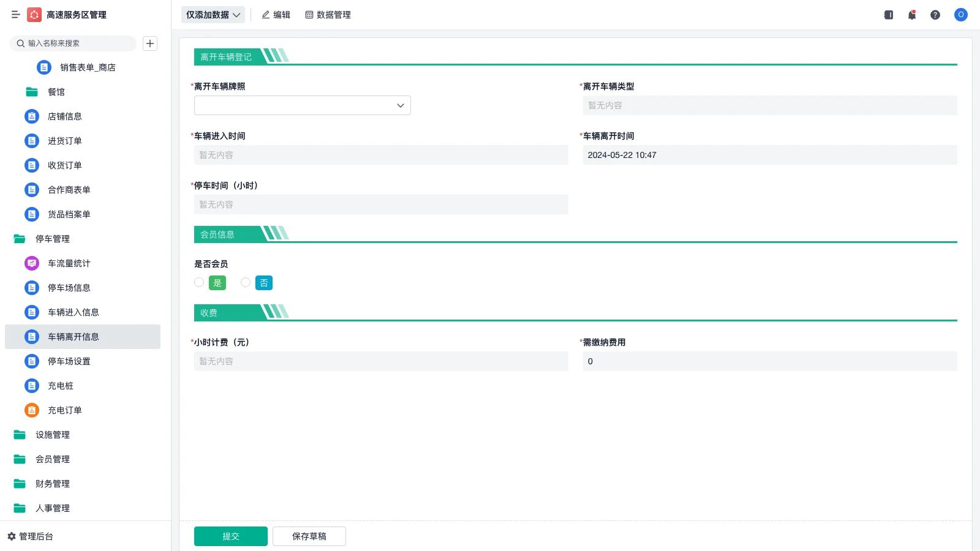Select 否 for 是否会员
The image size is (980, 551).
pyautogui.click(x=246, y=282)
